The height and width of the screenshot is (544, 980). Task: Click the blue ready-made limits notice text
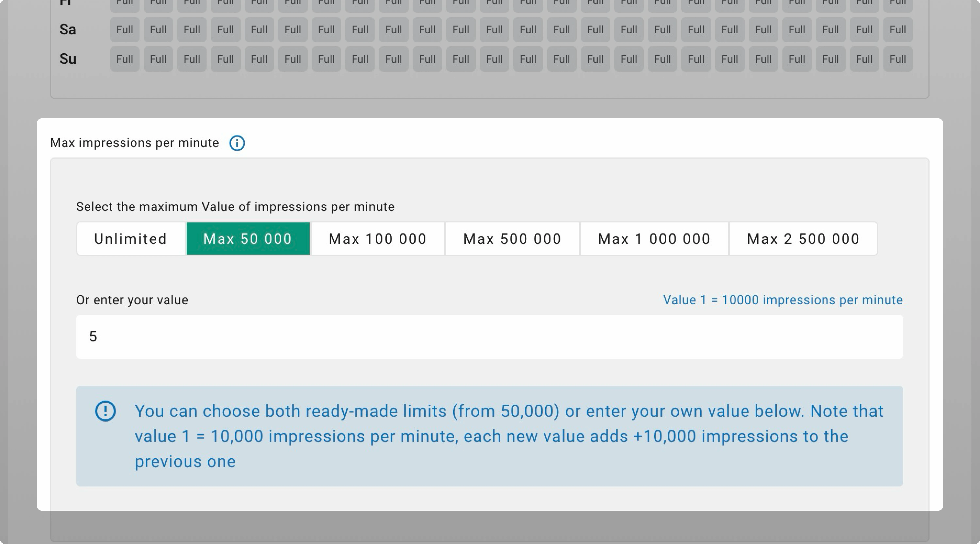coord(509,436)
